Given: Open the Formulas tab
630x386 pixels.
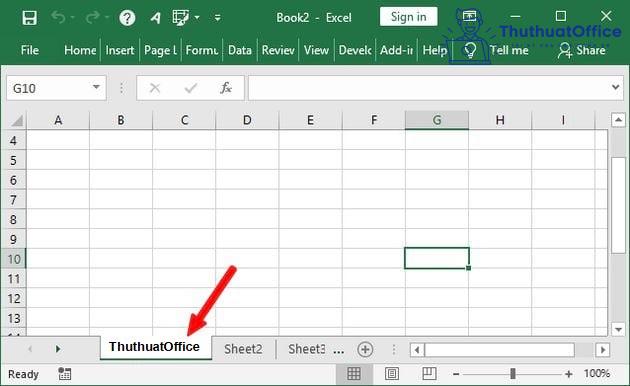Looking at the screenshot, I should [202, 50].
